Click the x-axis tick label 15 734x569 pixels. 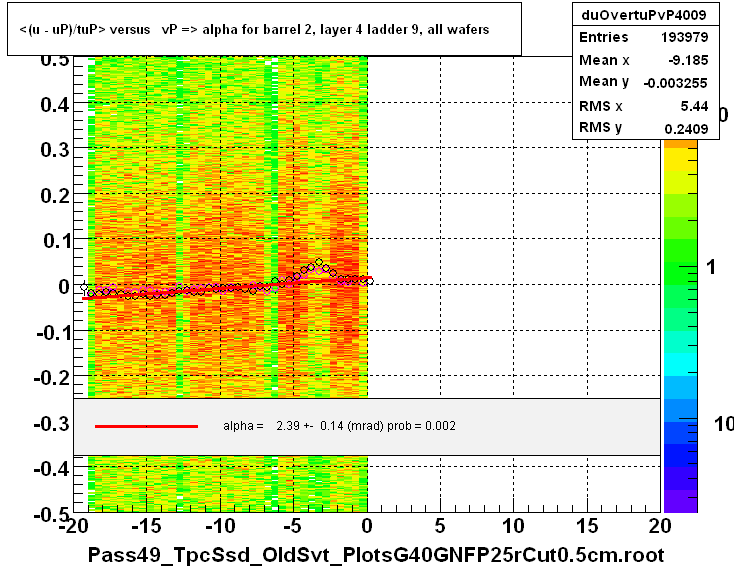coord(587,526)
